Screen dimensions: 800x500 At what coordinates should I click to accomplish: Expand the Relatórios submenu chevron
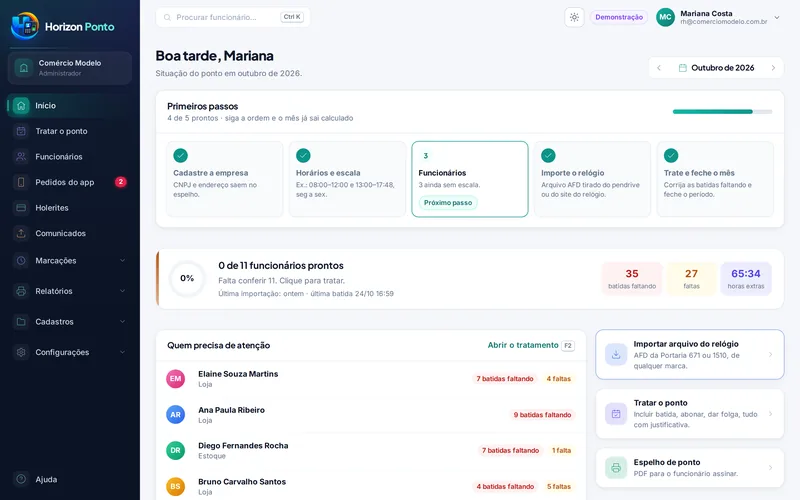[x=122, y=291]
